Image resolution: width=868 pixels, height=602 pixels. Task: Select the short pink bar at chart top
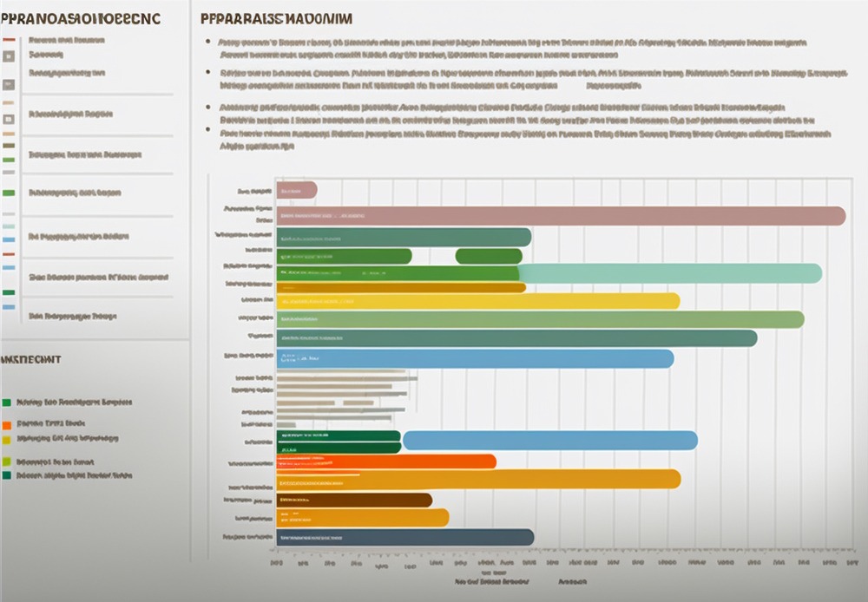297,190
